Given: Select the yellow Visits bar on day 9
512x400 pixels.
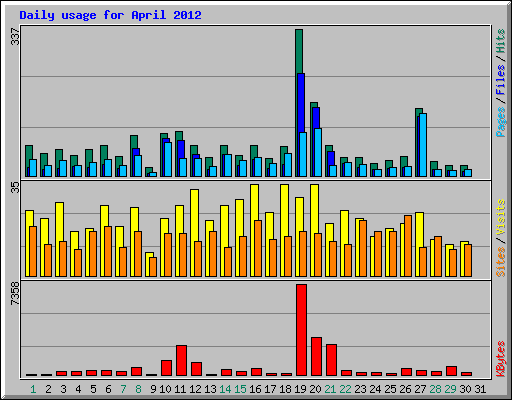Looking at the screenshot, I should point(150,255).
